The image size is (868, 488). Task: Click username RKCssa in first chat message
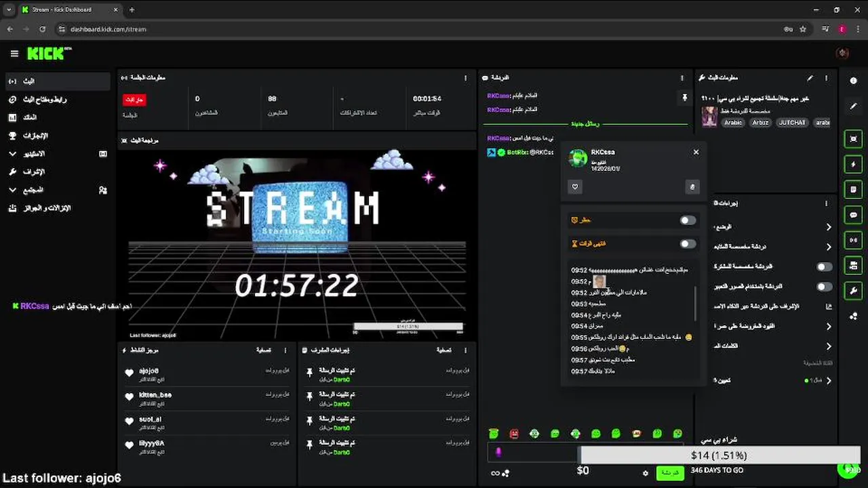498,96
